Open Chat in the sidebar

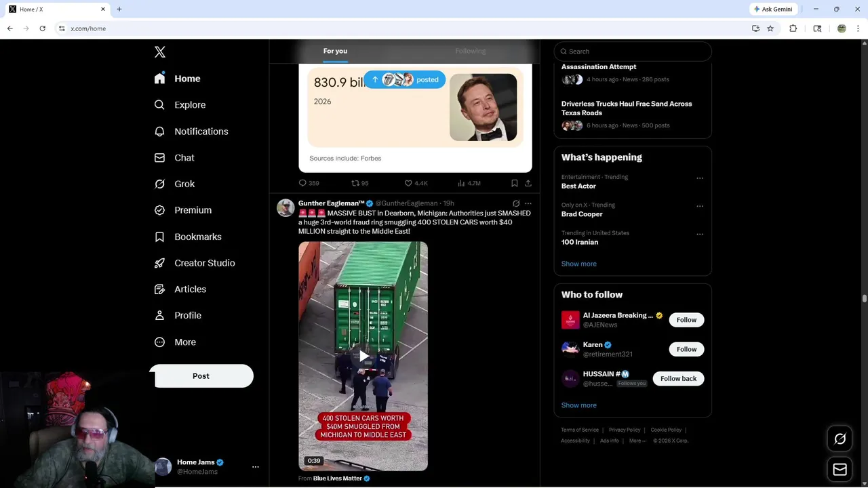click(174, 157)
